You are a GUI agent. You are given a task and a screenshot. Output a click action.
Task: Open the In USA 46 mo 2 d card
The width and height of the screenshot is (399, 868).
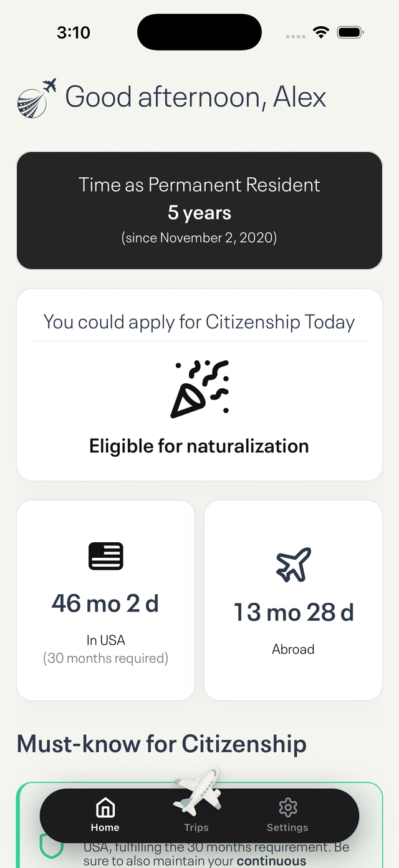pyautogui.click(x=105, y=599)
